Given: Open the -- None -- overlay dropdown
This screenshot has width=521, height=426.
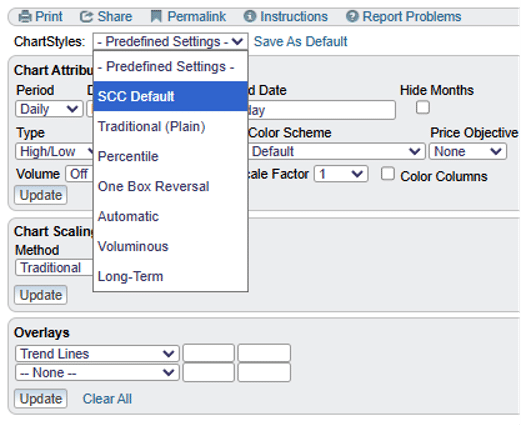Looking at the screenshot, I should click(97, 372).
